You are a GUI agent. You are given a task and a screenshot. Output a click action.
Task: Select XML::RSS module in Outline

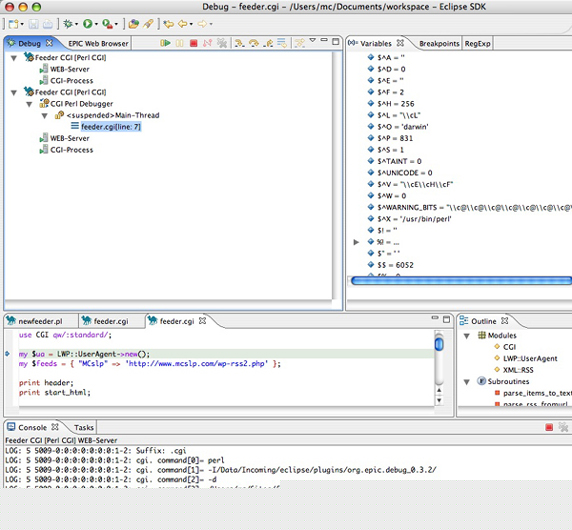click(x=518, y=370)
